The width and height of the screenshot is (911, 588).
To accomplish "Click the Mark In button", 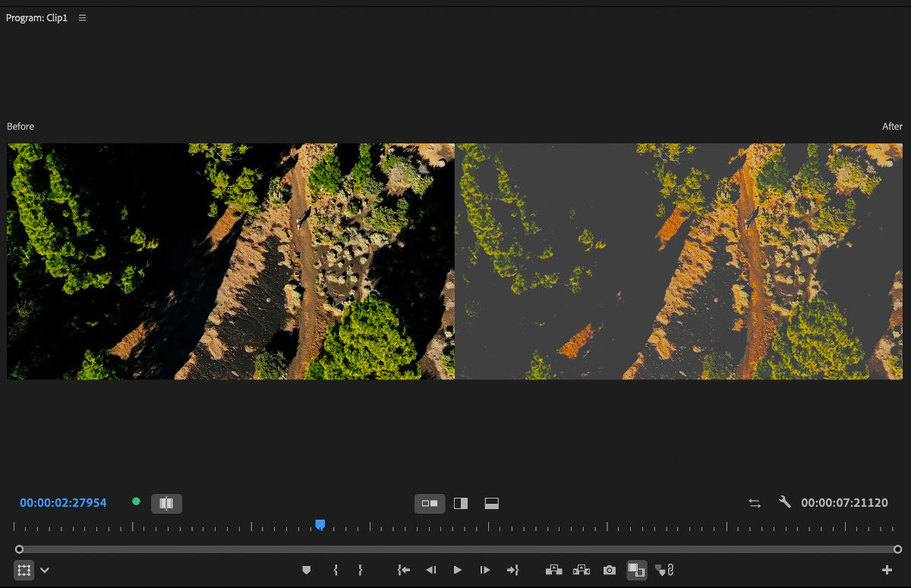I will tap(335, 570).
